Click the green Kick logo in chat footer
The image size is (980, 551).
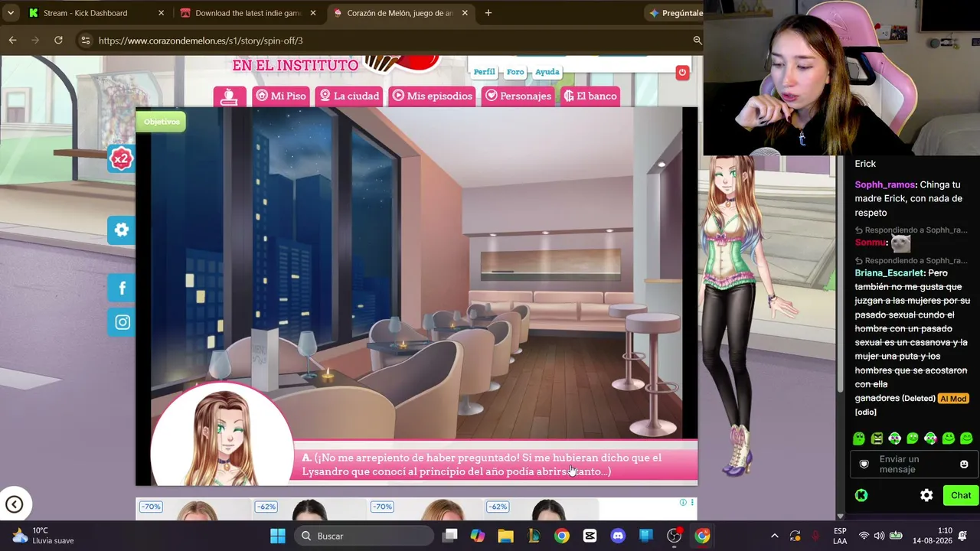coord(861,495)
